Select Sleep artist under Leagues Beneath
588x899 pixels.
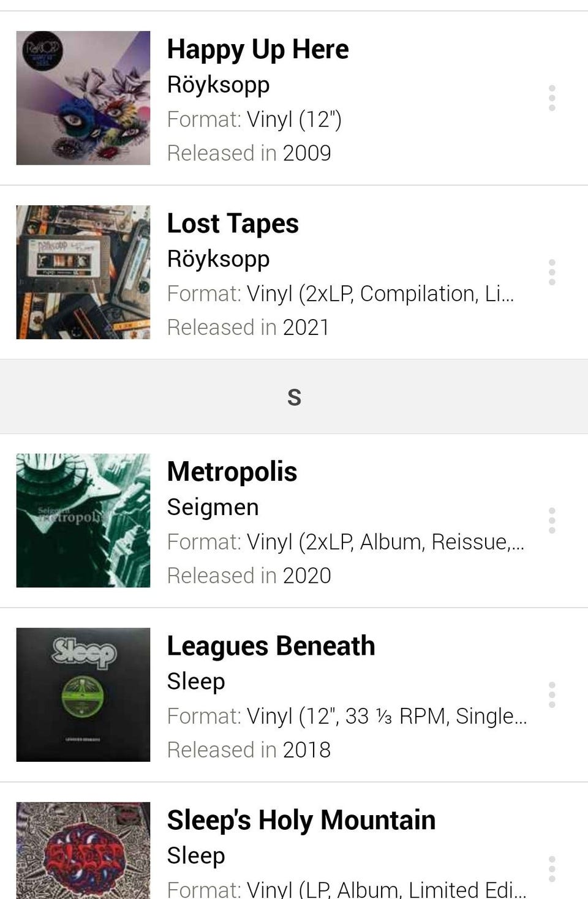(x=196, y=681)
